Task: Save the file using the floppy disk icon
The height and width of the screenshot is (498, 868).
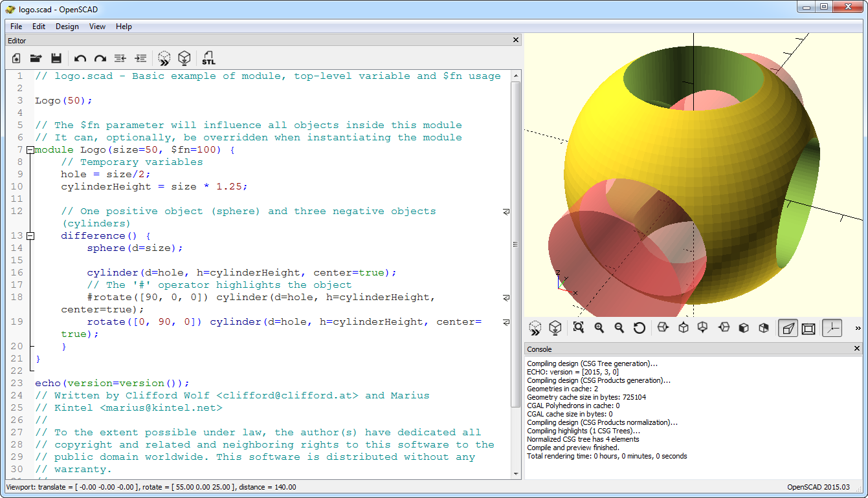Action: (56, 58)
